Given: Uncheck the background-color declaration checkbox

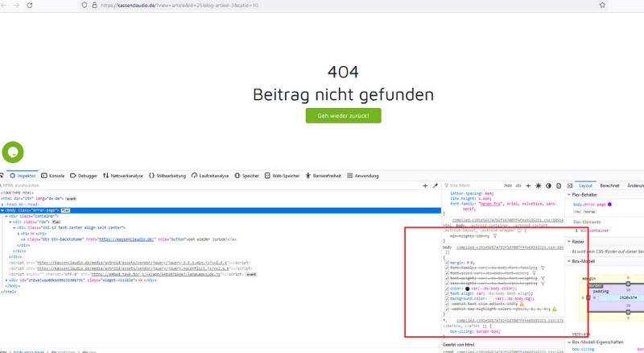Looking at the screenshot, I should click(447, 299).
